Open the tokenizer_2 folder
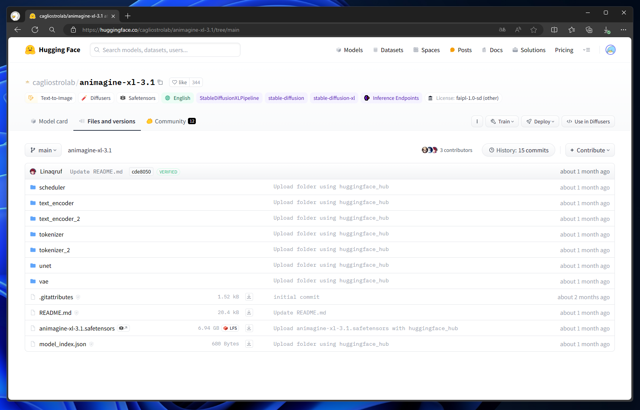This screenshot has height=410, width=640. 54,250
